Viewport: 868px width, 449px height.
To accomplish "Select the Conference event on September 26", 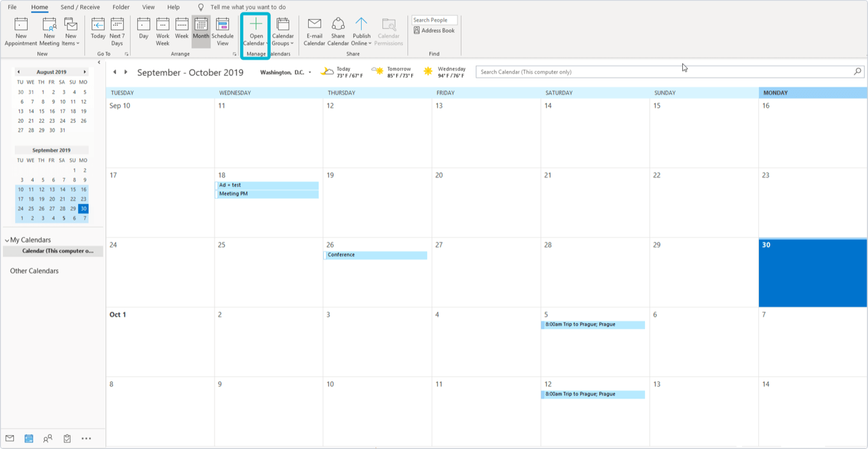I will (375, 255).
